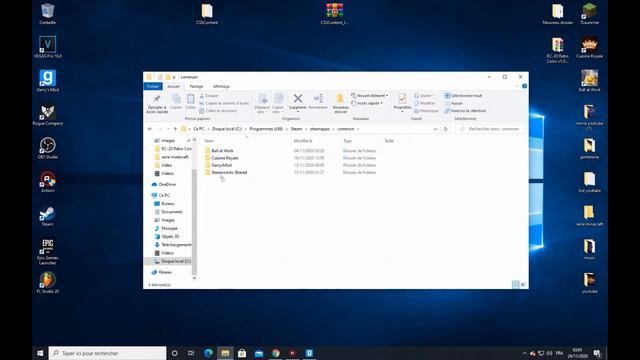Select the Steamworks Shared folder
This screenshot has height=360, width=640.
[229, 172]
